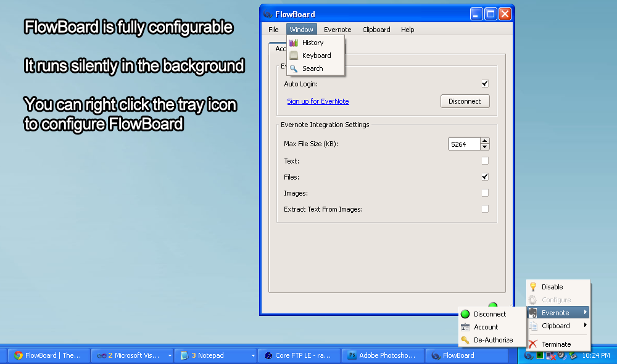Click the green Disconnect circle icon
The width and height of the screenshot is (617, 364).
[x=465, y=314]
